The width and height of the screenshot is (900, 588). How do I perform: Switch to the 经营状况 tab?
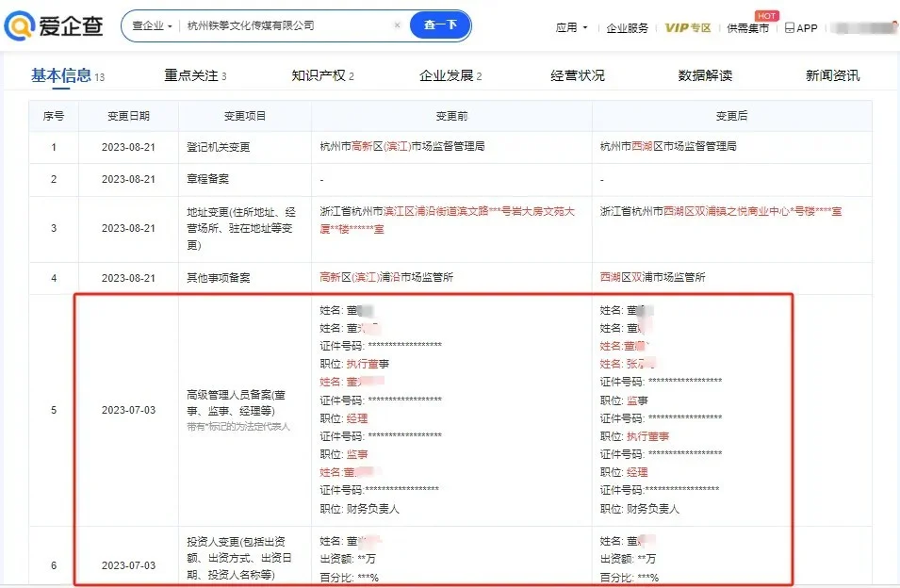[578, 75]
